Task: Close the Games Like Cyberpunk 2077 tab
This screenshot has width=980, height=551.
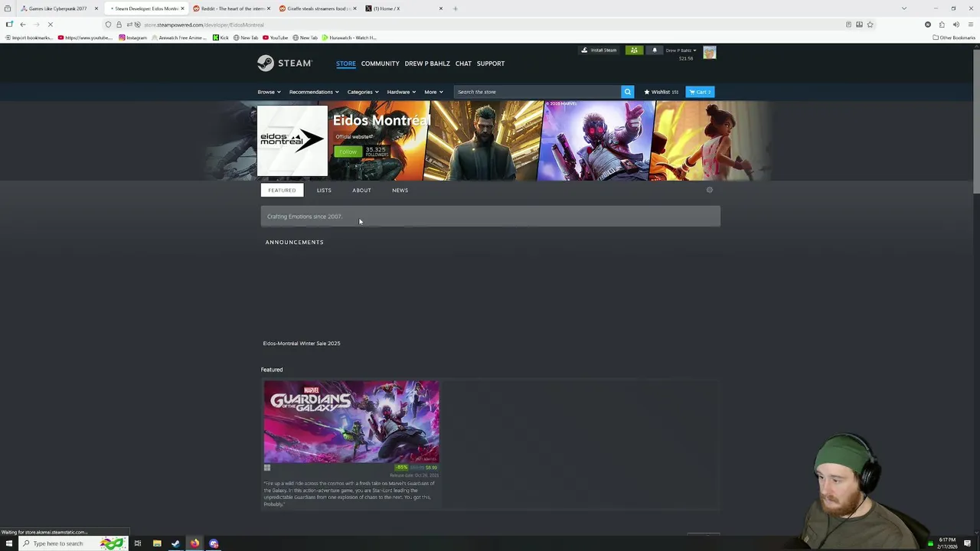Action: click(96, 8)
